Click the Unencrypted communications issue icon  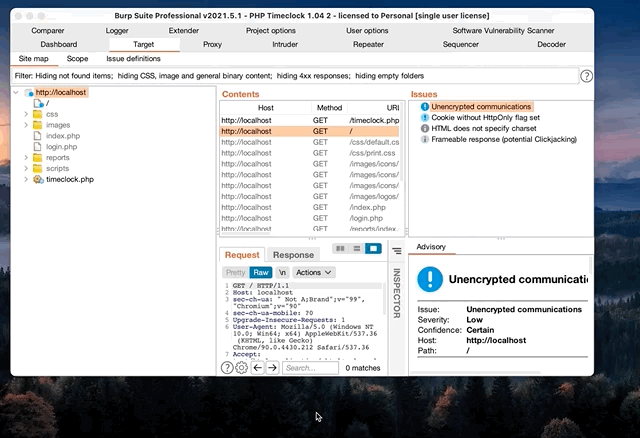point(425,107)
